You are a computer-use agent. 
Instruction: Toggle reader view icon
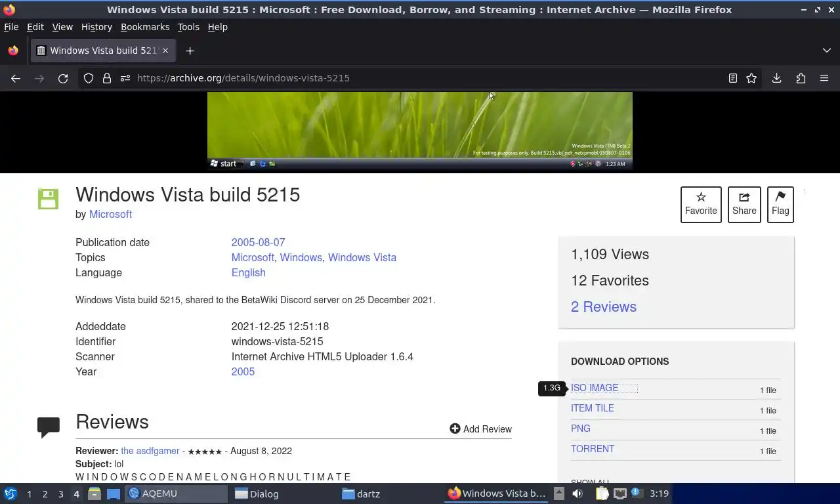click(x=733, y=78)
